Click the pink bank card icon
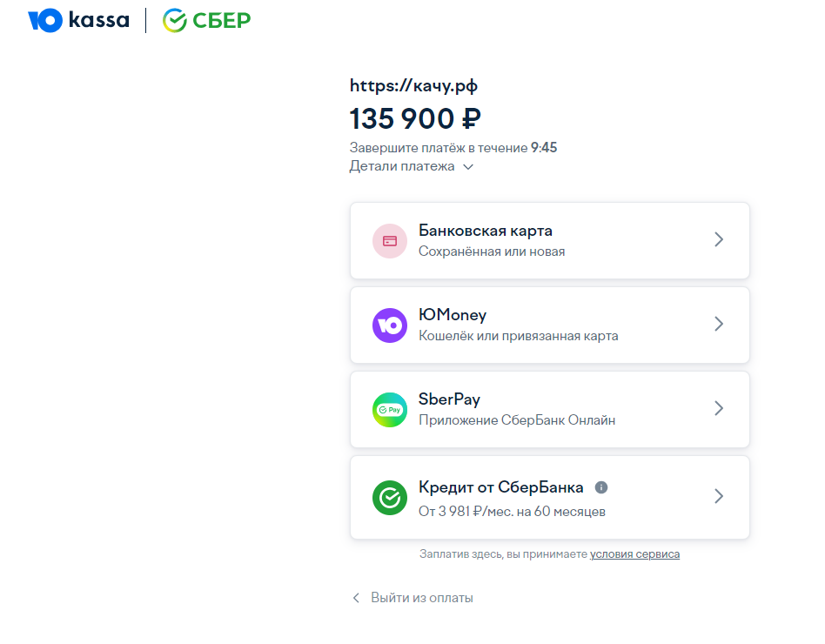Image resolution: width=825 pixels, height=644 pixels. coord(390,241)
